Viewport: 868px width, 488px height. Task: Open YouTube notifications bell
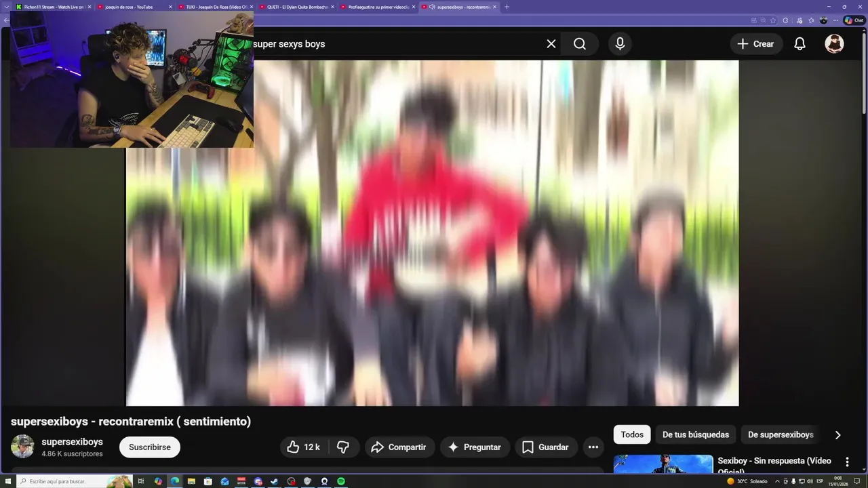click(x=800, y=44)
